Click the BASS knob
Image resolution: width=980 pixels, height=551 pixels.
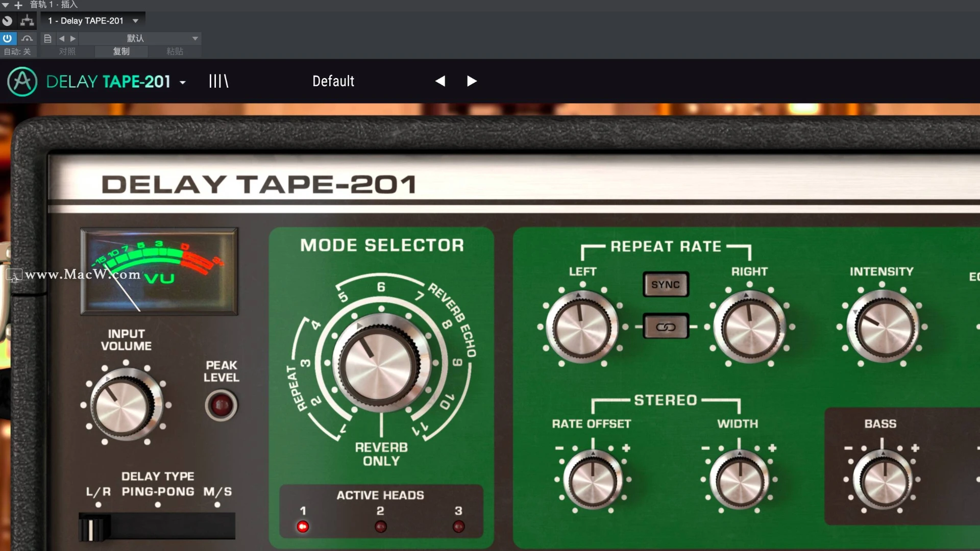[x=884, y=480]
